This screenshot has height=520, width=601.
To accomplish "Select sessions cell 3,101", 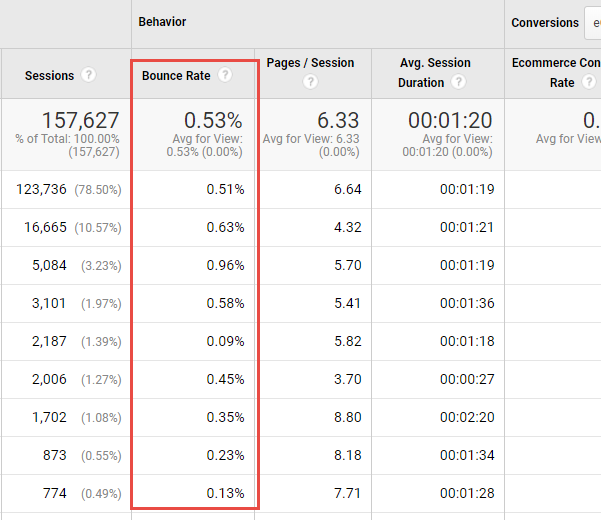I will [49, 303].
